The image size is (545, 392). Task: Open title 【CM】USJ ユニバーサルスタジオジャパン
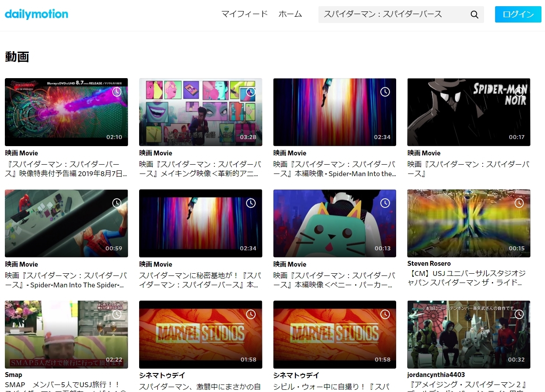(x=467, y=278)
